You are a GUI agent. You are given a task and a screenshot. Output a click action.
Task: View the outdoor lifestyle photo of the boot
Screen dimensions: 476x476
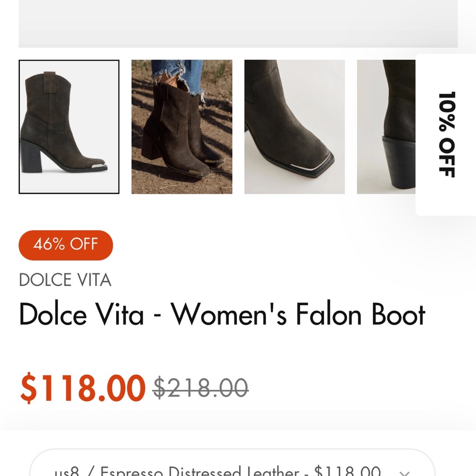[x=181, y=126]
